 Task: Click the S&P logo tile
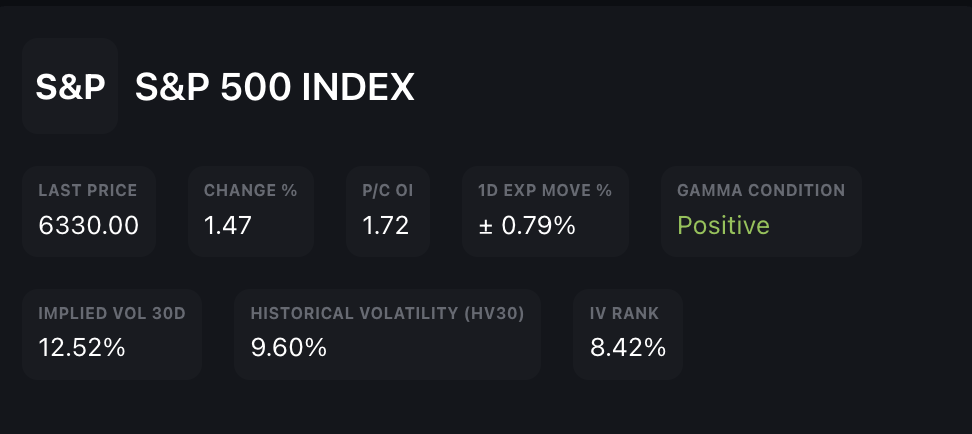(x=70, y=87)
